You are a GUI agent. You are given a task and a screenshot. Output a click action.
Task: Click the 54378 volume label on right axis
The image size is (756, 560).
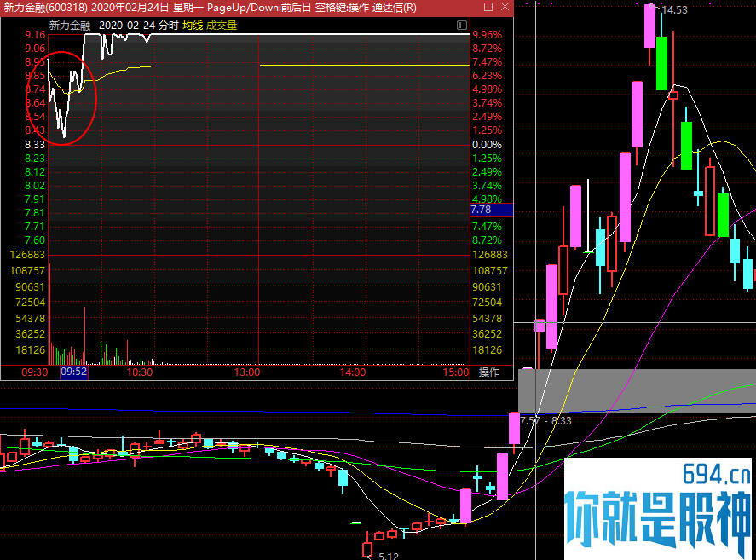click(x=488, y=318)
